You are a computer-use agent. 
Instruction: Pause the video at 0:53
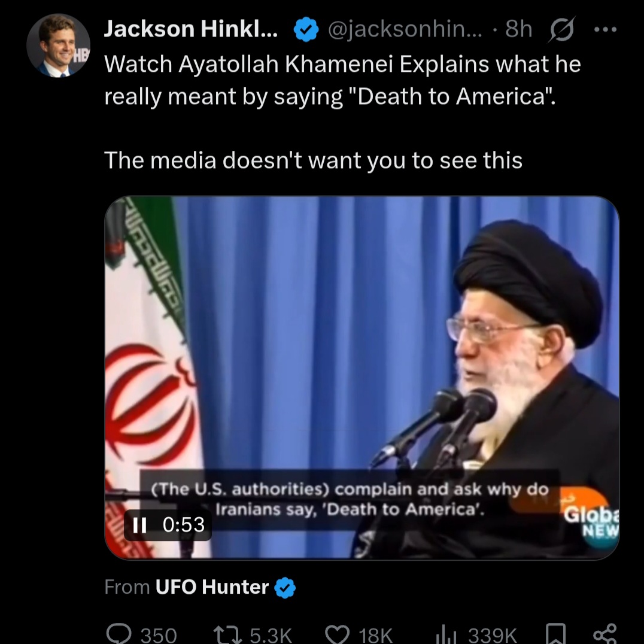tap(139, 525)
